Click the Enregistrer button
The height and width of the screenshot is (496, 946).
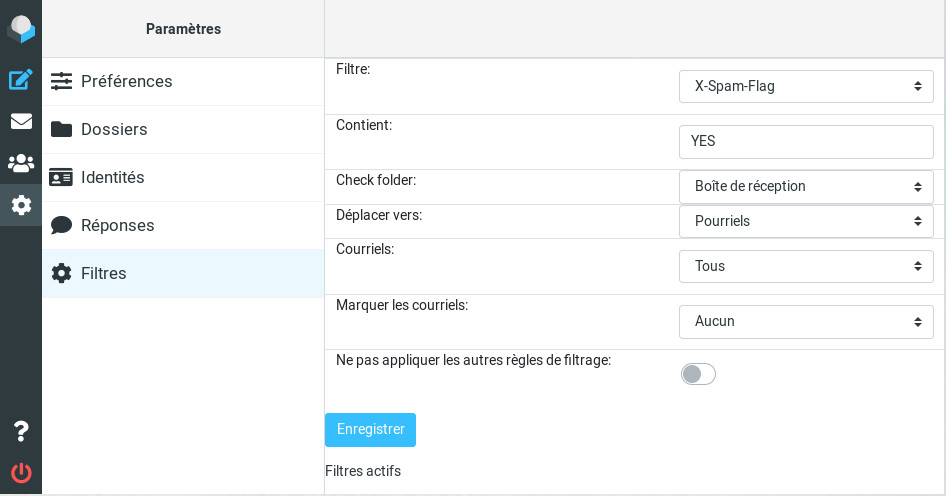(x=370, y=430)
